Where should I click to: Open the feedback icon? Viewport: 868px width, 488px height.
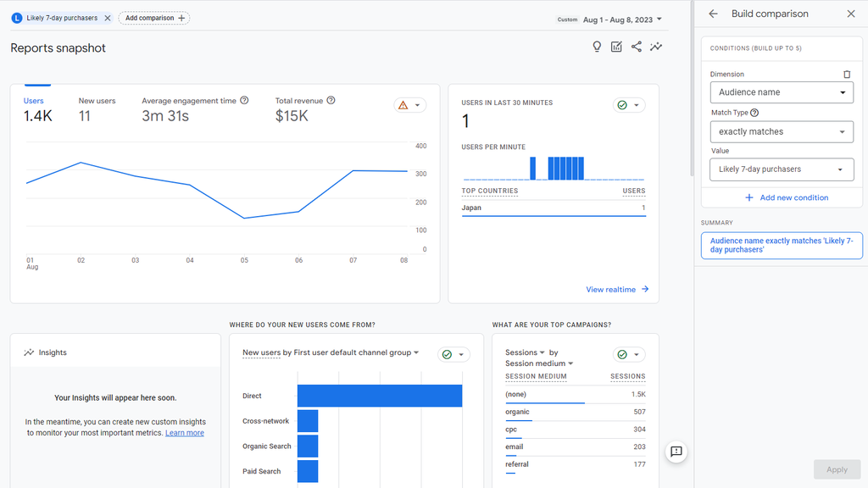point(676,452)
